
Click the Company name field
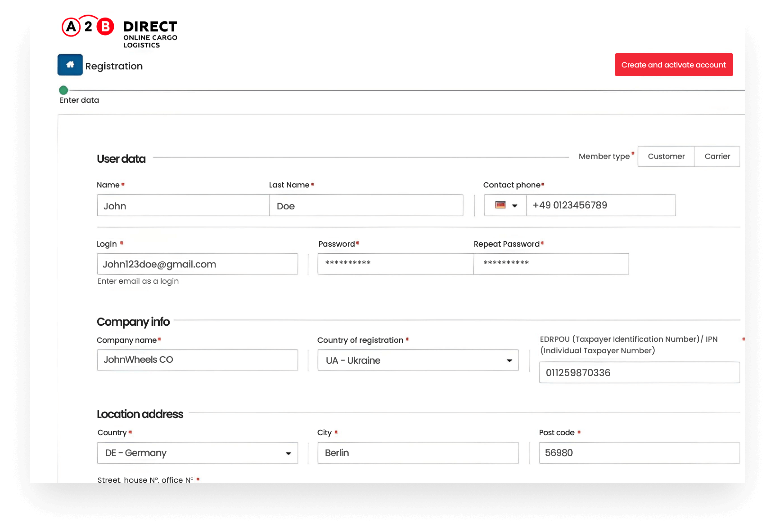coord(198,360)
